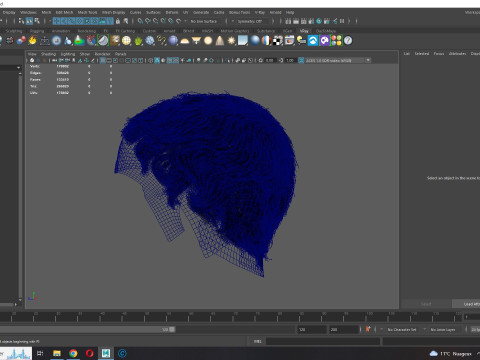This screenshot has width=480, height=360.
Task: Click the range slider handle at 120
Action: (x=172, y=329)
